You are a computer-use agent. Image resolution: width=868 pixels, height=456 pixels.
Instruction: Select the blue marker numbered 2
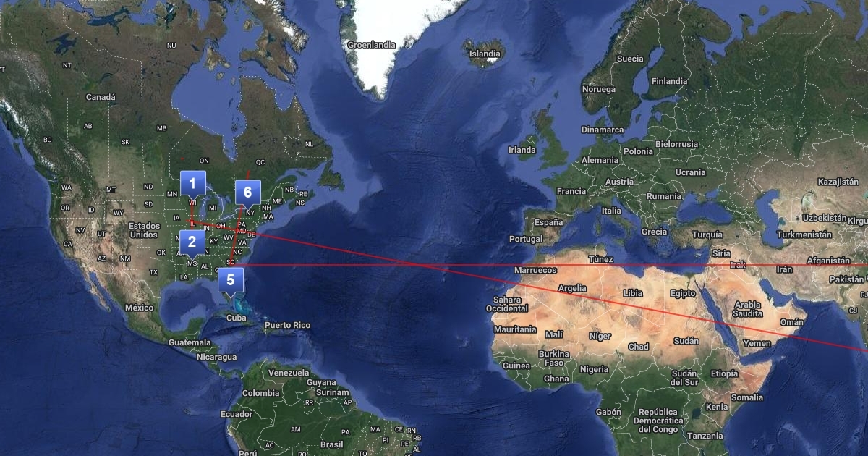(192, 242)
